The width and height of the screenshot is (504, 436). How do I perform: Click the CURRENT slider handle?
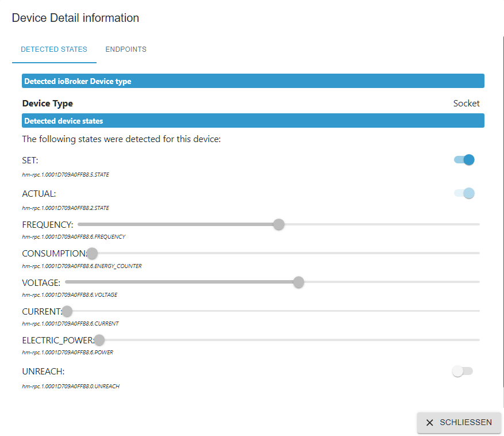pyautogui.click(x=67, y=311)
